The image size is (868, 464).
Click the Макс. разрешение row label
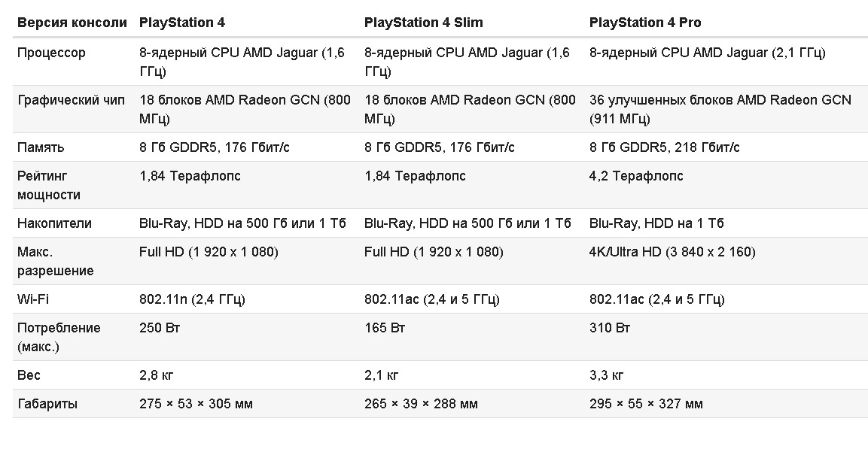(x=55, y=261)
